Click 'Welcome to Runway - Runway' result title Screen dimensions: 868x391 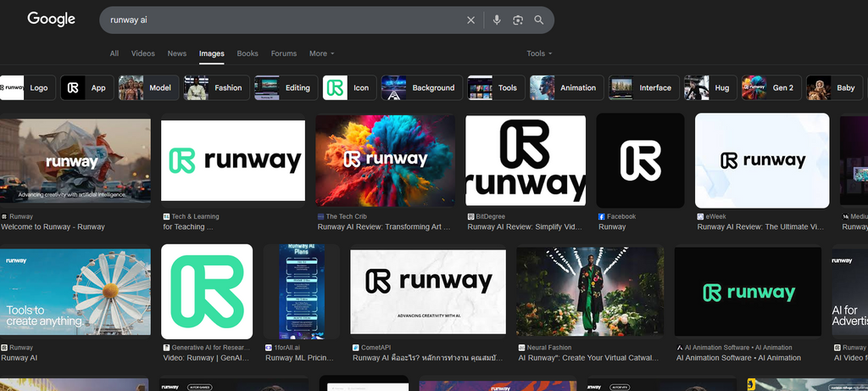click(x=53, y=227)
